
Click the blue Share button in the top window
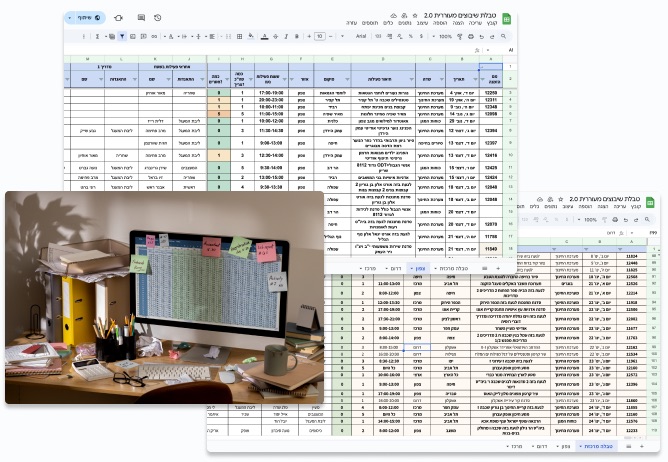(85, 18)
